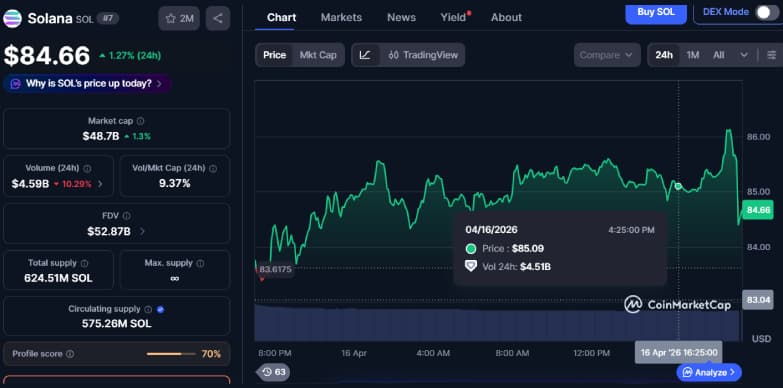Click the history counter icon labeled 63
This screenshot has width=783, height=388.
(274, 372)
